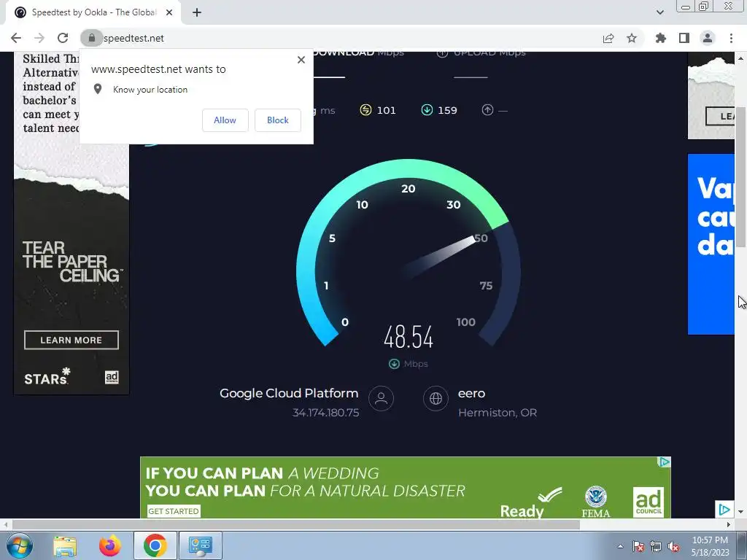Viewport: 747px width, 560px height.
Task: Click the ping jitter icon next to 101
Action: coord(365,110)
